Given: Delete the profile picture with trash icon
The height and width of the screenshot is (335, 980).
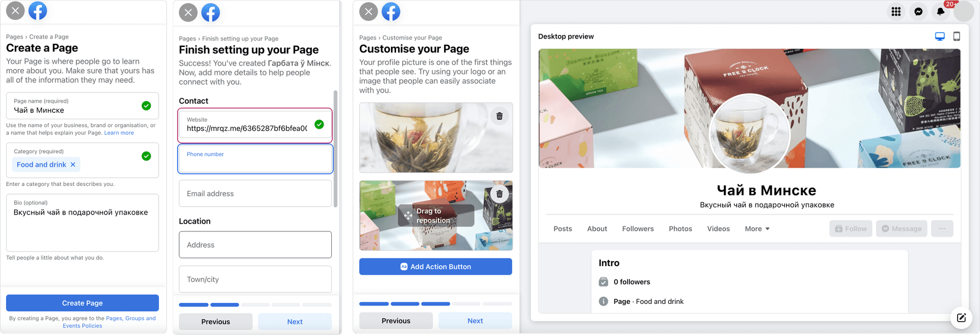Looking at the screenshot, I should (499, 116).
